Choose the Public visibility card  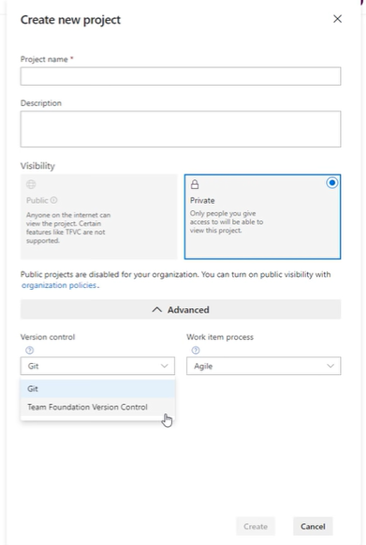click(99, 217)
